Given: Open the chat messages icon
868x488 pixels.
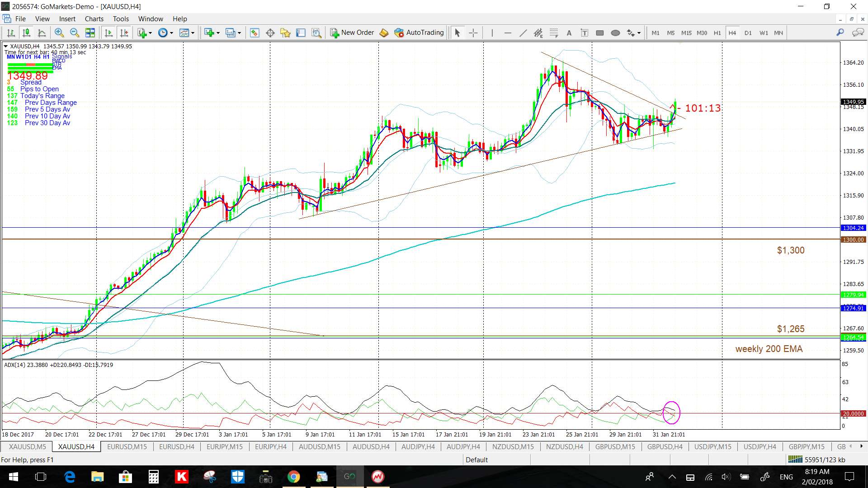Looking at the screenshot, I should [x=858, y=33].
